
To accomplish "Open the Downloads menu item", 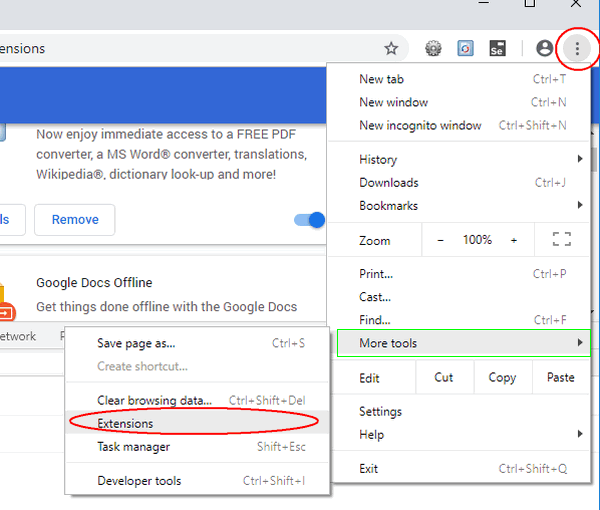I will 458,182.
